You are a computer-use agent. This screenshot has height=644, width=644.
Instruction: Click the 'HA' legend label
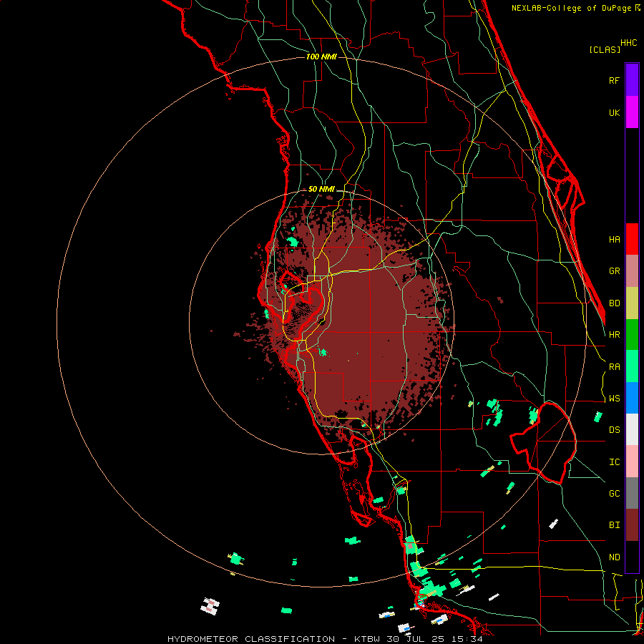614,239
